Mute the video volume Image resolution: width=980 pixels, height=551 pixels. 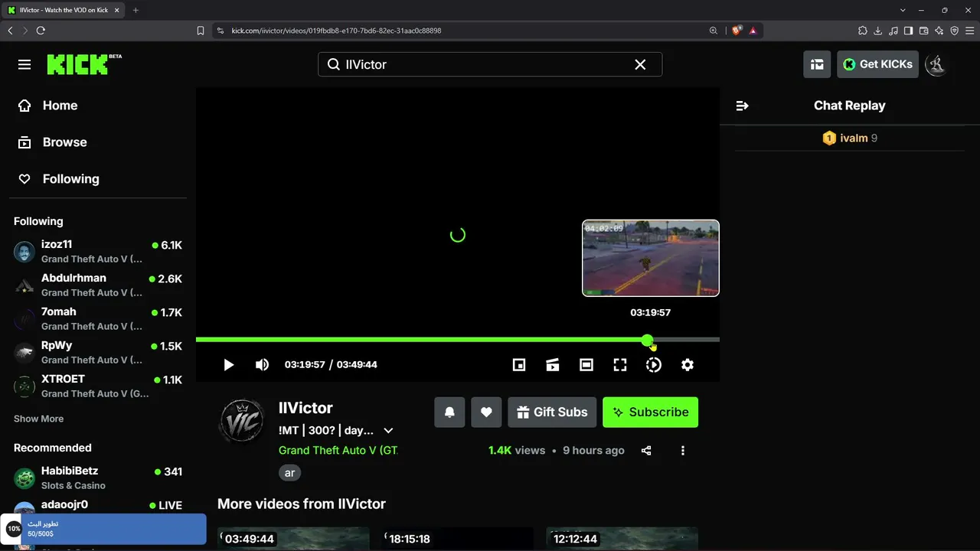pyautogui.click(x=262, y=365)
